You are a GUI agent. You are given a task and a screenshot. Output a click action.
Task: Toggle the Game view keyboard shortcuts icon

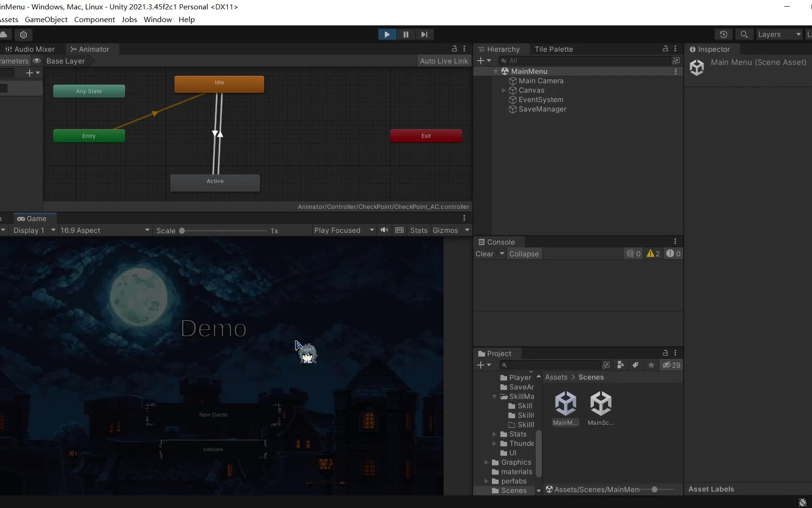point(399,230)
